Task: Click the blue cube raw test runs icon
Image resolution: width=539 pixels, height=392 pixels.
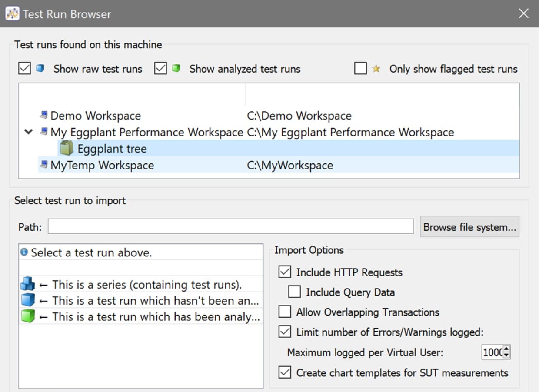Action: [40, 68]
